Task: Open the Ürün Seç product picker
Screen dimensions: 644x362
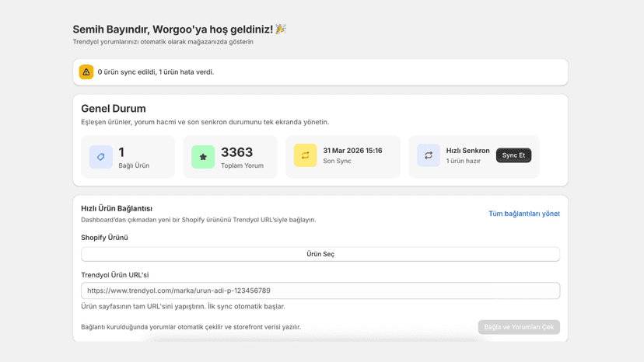Action: (320, 254)
